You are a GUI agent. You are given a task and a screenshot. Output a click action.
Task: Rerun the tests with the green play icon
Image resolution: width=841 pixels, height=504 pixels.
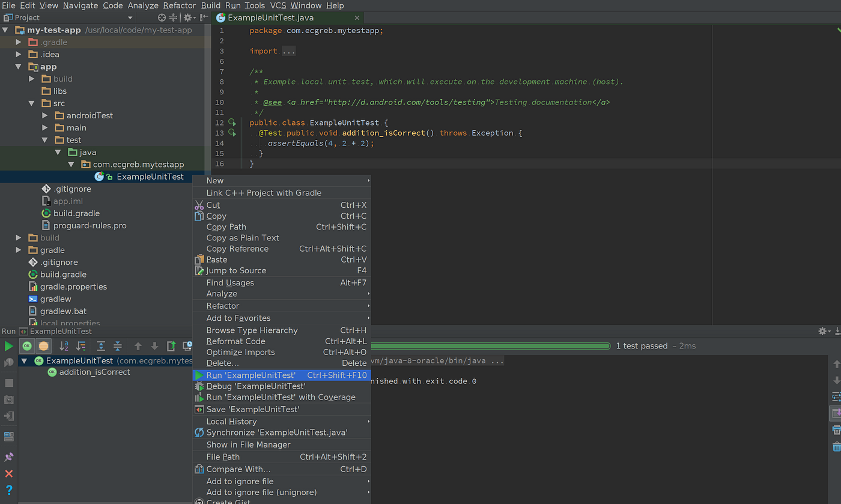pos(9,346)
